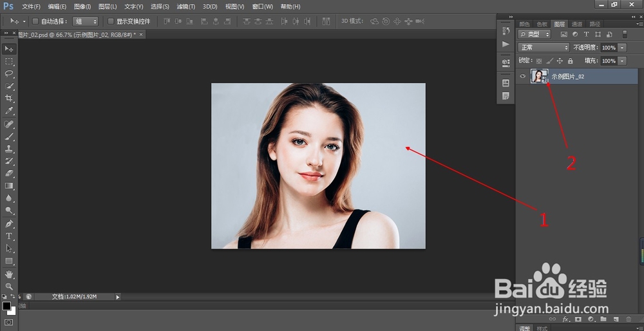Click the black foreground color swatch
644x331 pixels.
pos(6,306)
